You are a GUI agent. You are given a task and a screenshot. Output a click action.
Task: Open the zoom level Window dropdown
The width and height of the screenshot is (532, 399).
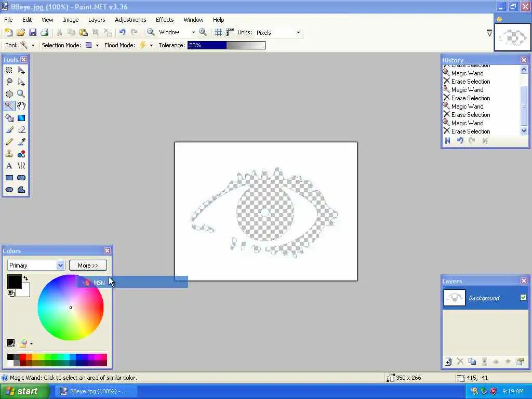(193, 33)
